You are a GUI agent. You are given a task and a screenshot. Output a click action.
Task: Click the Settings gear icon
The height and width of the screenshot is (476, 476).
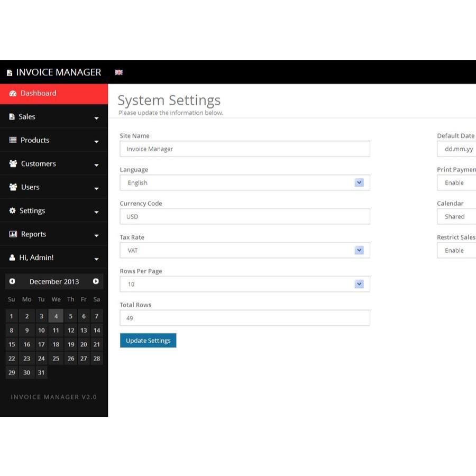tap(13, 210)
